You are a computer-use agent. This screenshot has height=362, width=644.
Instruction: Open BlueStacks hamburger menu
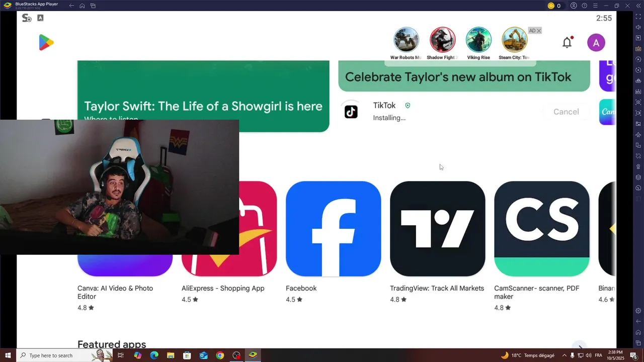pos(595,6)
